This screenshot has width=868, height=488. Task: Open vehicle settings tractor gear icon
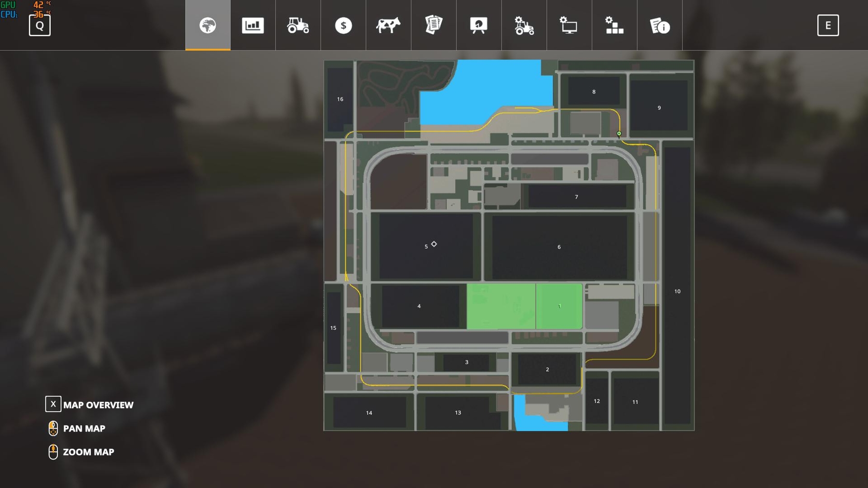[x=524, y=25]
